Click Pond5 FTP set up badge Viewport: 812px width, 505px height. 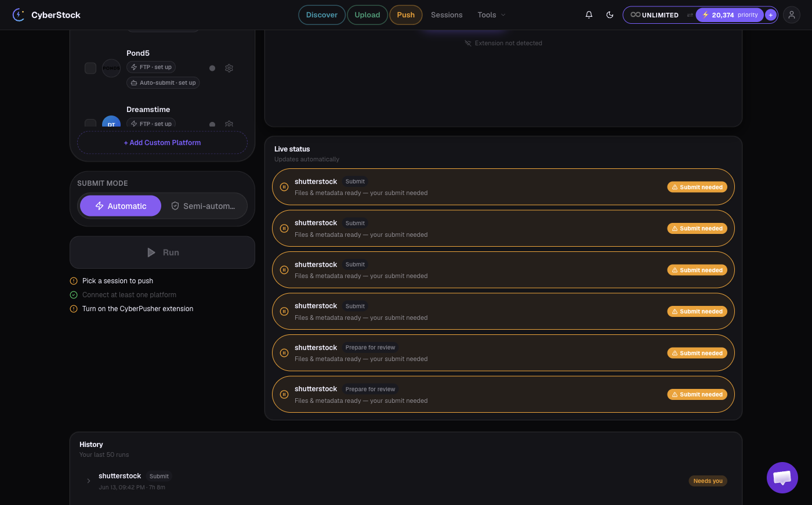(x=151, y=67)
